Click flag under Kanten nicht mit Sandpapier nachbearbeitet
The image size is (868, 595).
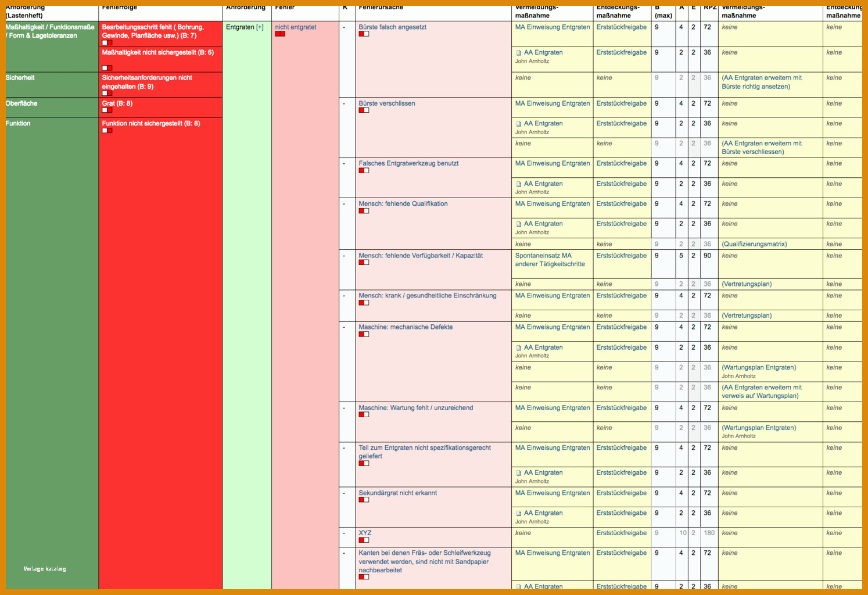pyautogui.click(x=364, y=577)
